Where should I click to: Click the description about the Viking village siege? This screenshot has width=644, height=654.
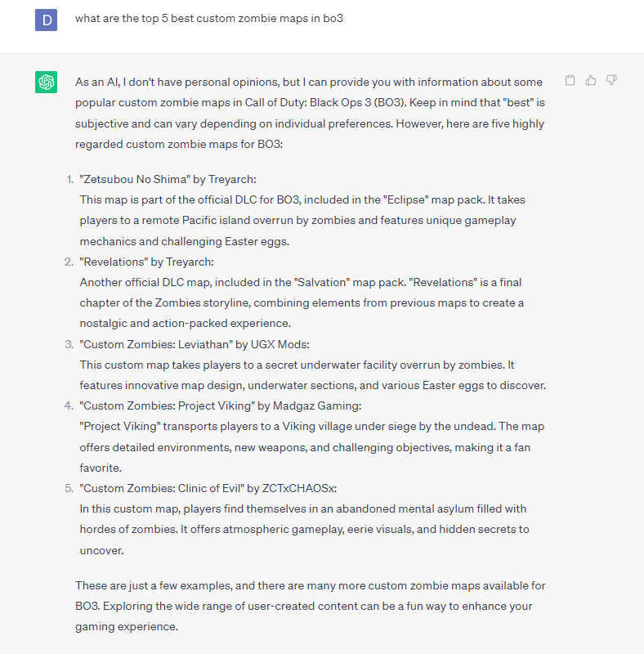312,447
